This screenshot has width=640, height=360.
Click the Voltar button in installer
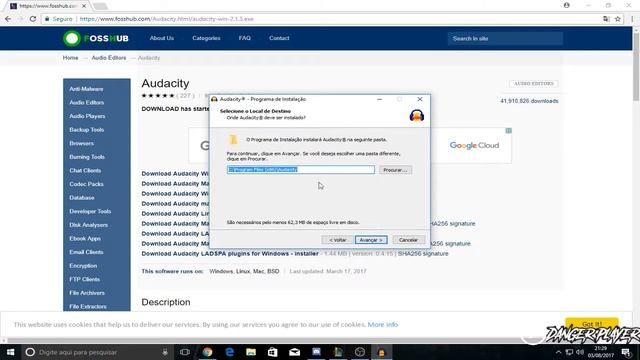(337, 240)
